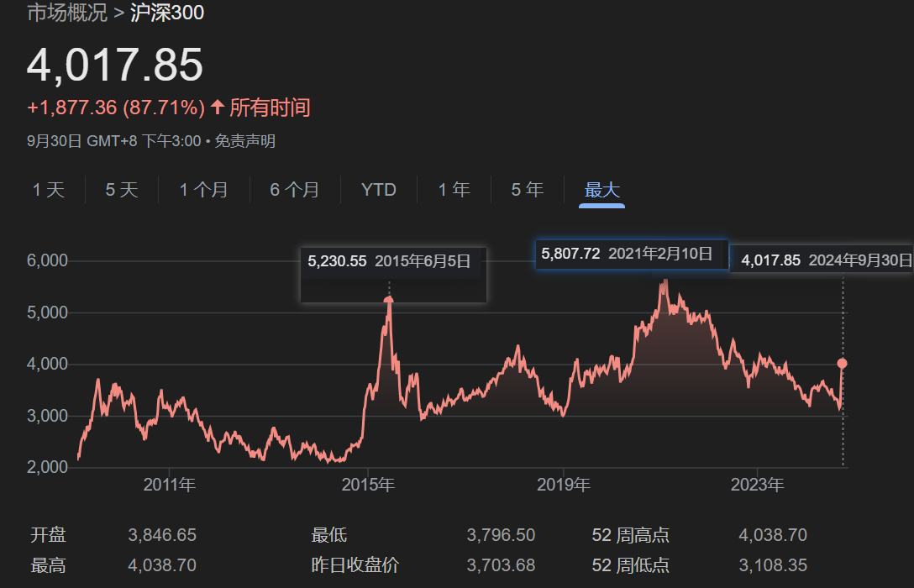Click the 2019年 axis label
Viewport: 914px width, 588px height.
pos(563,485)
